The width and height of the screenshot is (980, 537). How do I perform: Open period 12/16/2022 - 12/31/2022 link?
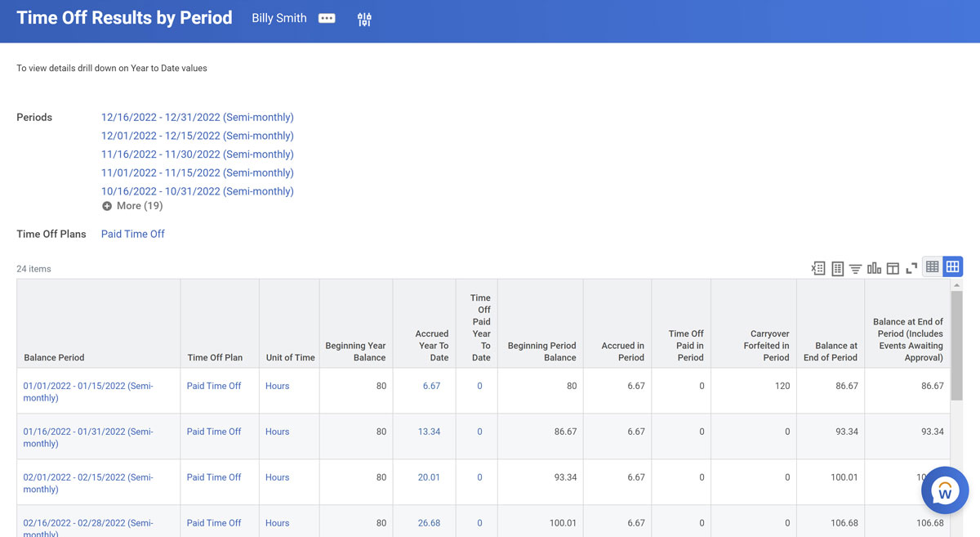tap(198, 117)
